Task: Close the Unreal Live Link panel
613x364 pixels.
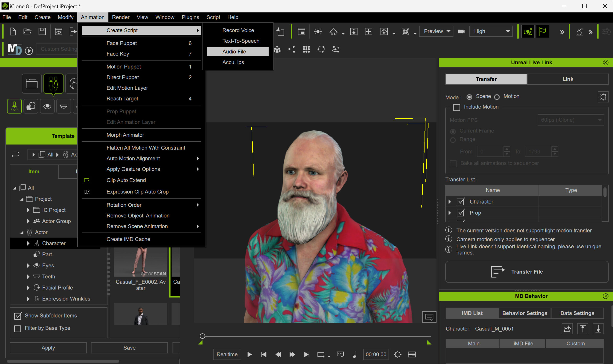Action: [x=605, y=62]
